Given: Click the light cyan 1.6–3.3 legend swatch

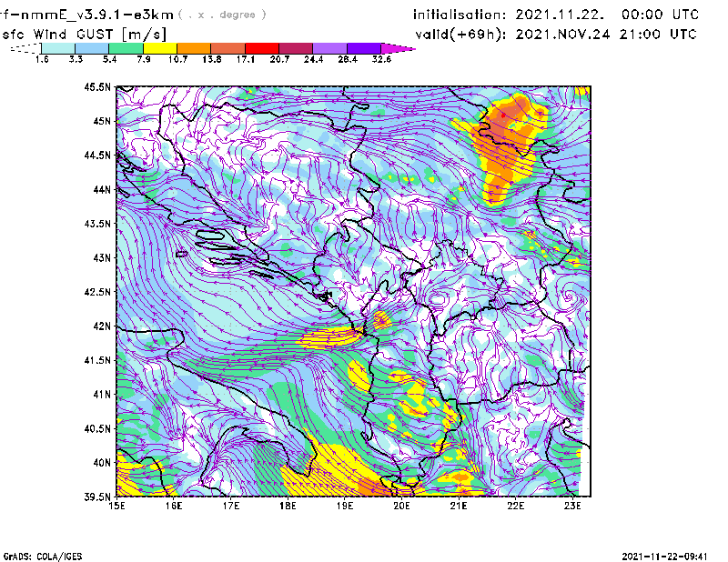Looking at the screenshot, I should pyautogui.click(x=58, y=48).
